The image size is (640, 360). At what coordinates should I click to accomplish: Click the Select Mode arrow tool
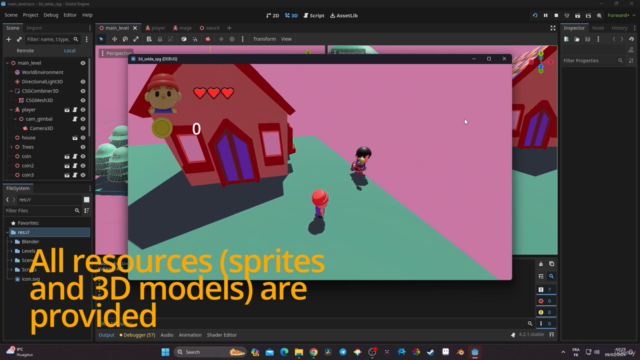pyautogui.click(x=101, y=39)
